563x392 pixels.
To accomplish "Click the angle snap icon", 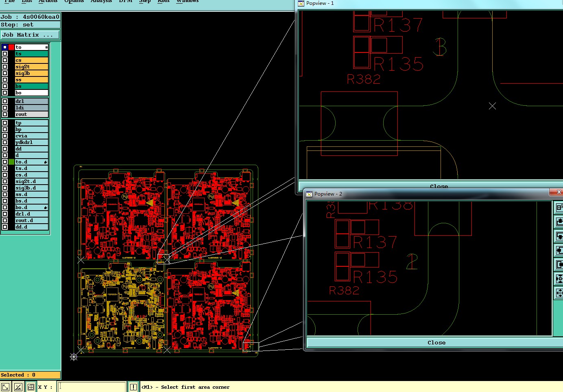I will [18, 387].
